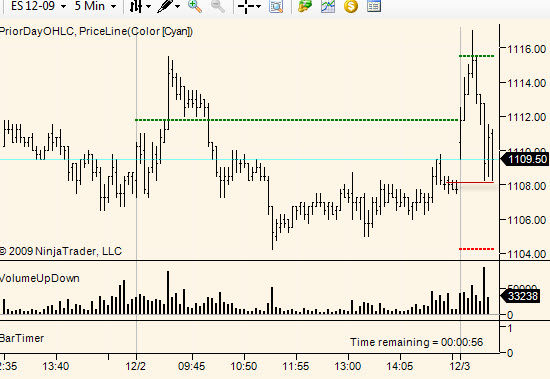Expand the crosshair cursor dropdown arrow

259,6
